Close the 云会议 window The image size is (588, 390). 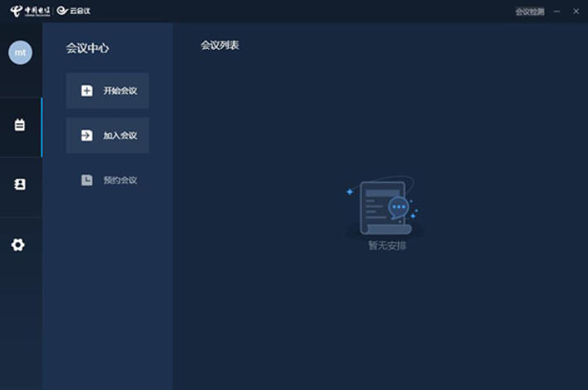[x=576, y=12]
